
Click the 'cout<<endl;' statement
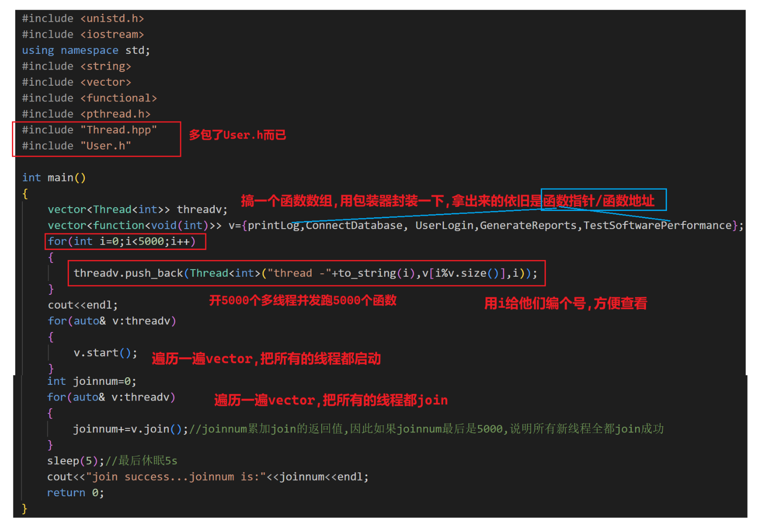83,305
